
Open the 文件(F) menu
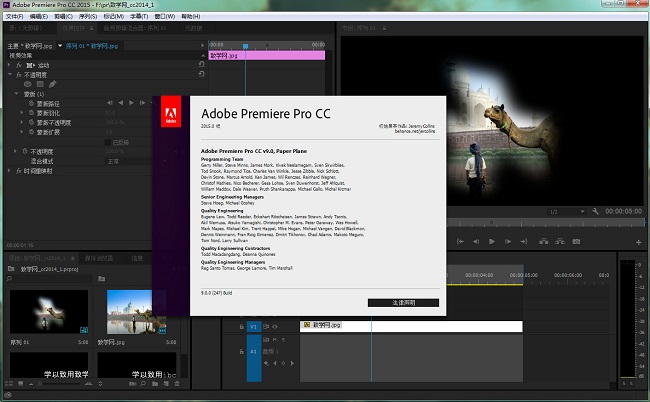pyautogui.click(x=14, y=16)
